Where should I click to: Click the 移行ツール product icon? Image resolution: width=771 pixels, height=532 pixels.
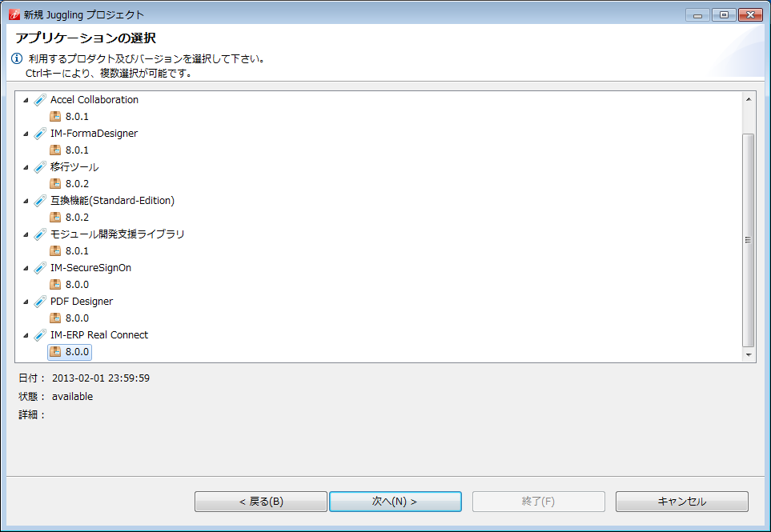pos(40,167)
